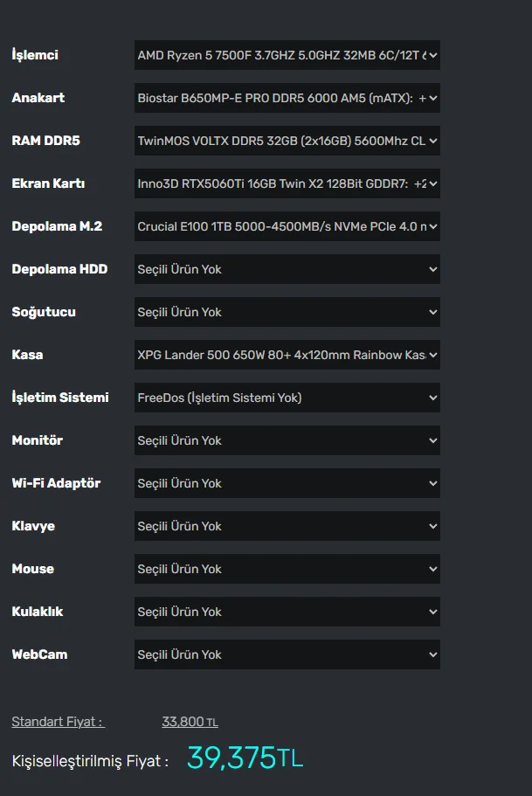Click the Standart Fiyat label
The width and height of the screenshot is (532, 796).
(58, 722)
